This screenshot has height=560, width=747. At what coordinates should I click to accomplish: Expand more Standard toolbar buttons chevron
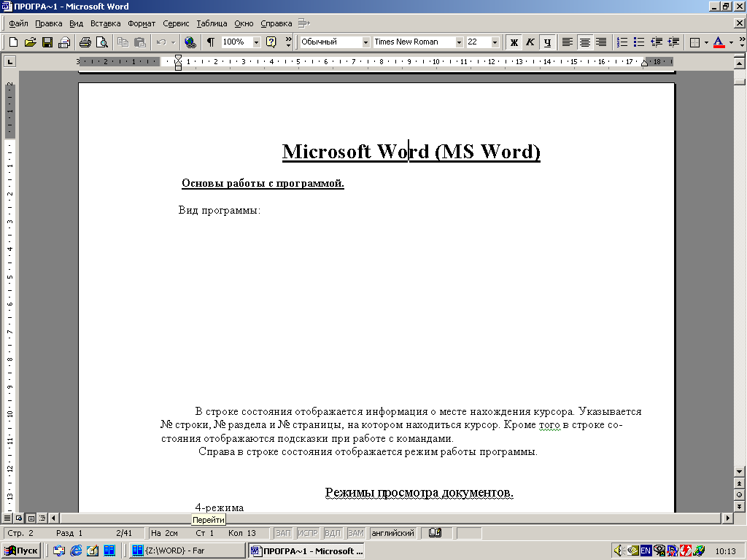pos(288,42)
